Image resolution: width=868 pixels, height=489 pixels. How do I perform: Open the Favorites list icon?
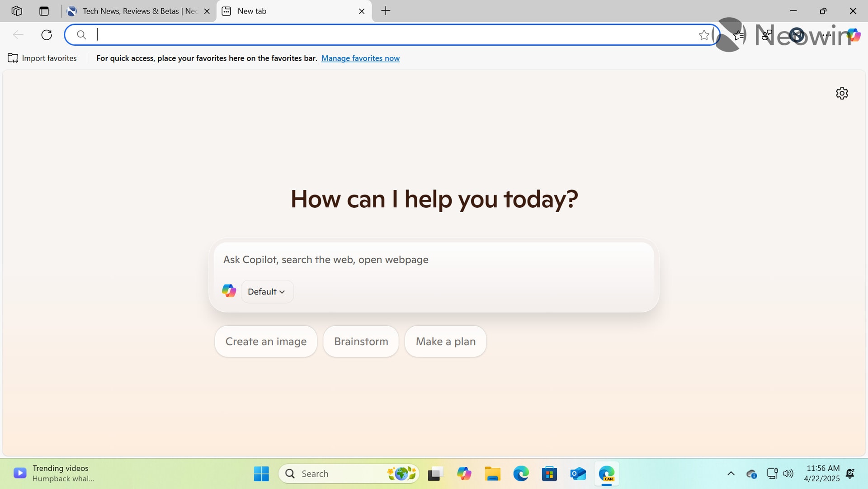pyautogui.click(x=739, y=35)
